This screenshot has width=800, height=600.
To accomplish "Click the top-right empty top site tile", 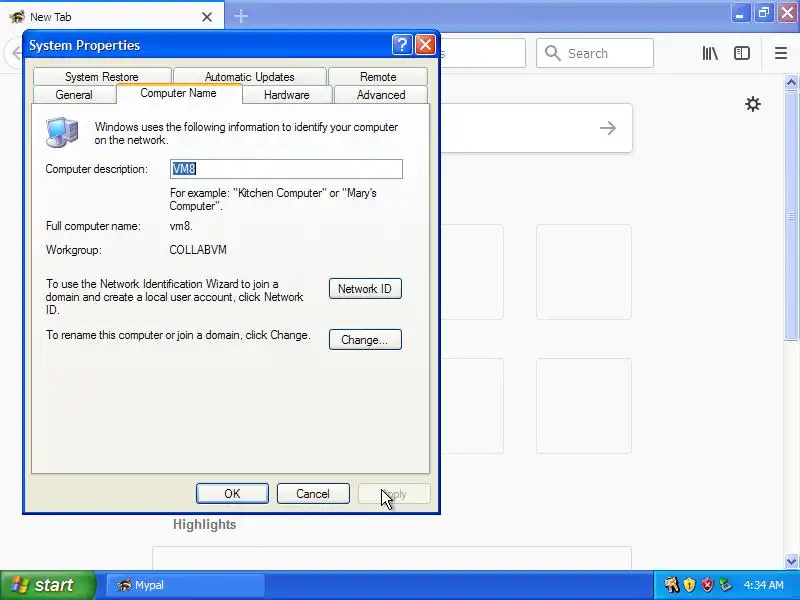I will (x=584, y=272).
